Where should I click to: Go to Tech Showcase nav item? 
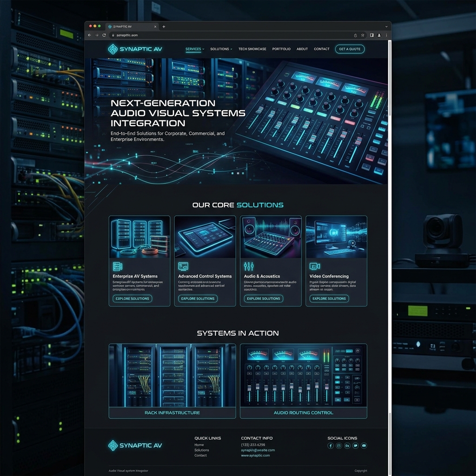pyautogui.click(x=252, y=49)
